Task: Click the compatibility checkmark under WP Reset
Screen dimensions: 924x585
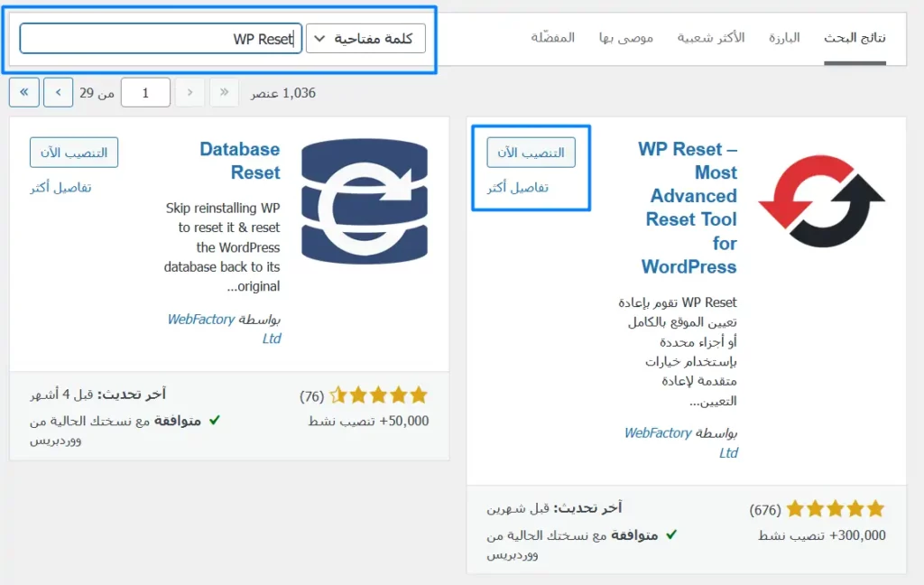Action: 671,534
